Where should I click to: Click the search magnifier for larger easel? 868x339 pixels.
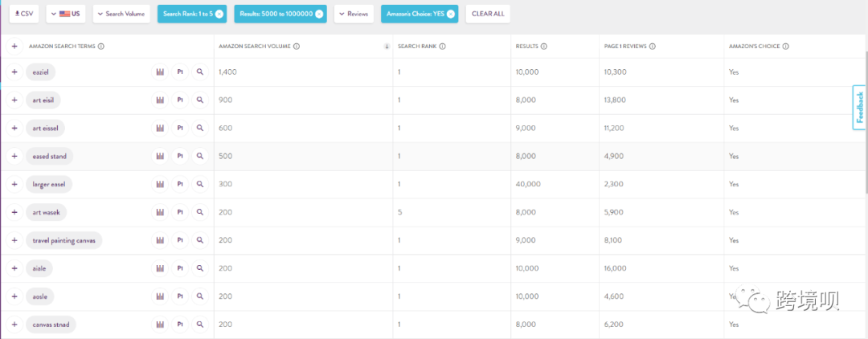click(x=200, y=184)
